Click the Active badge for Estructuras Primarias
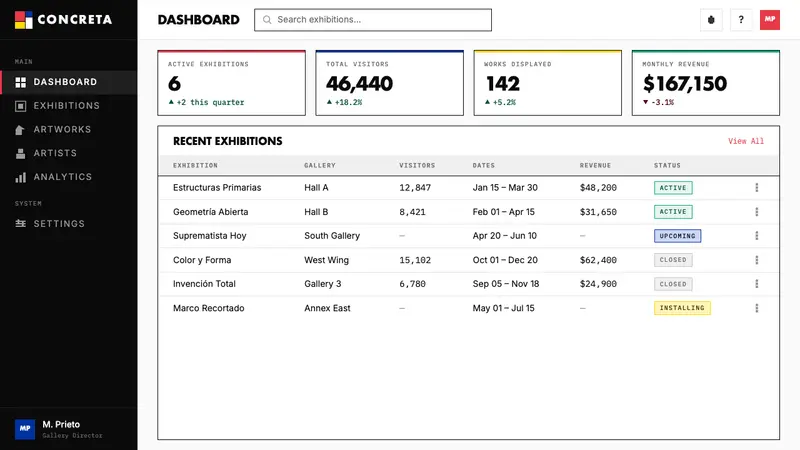This screenshot has height=450, width=800. (673, 188)
